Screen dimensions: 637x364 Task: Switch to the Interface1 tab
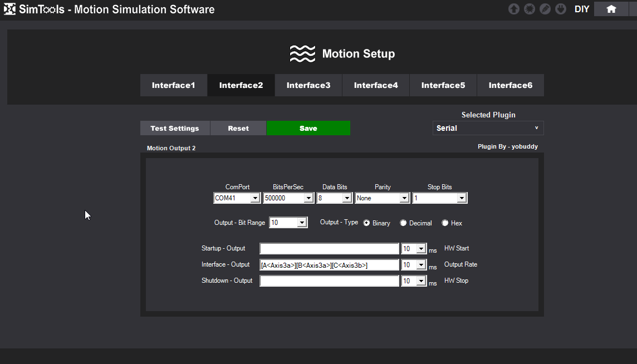[174, 85]
